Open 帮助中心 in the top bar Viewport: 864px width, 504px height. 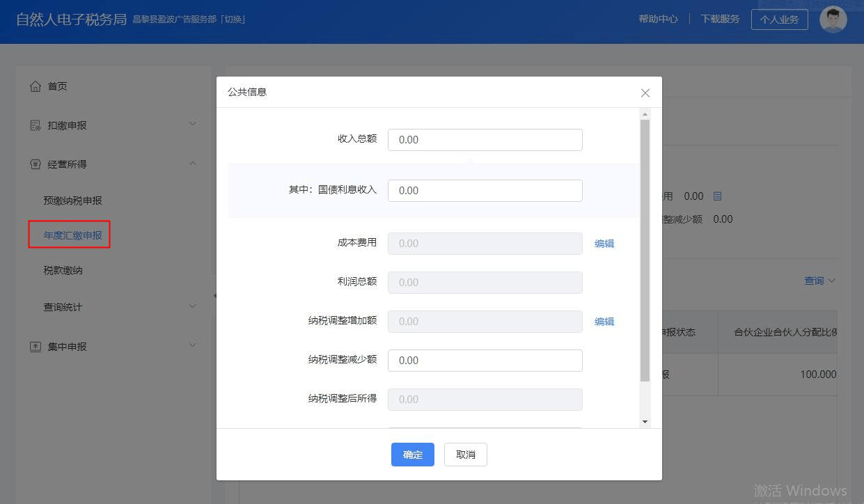[658, 19]
